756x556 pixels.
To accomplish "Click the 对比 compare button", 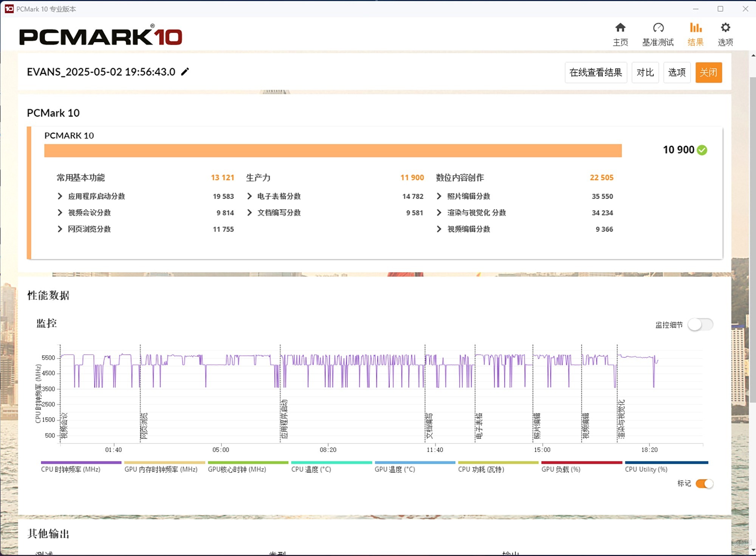I will coord(645,72).
